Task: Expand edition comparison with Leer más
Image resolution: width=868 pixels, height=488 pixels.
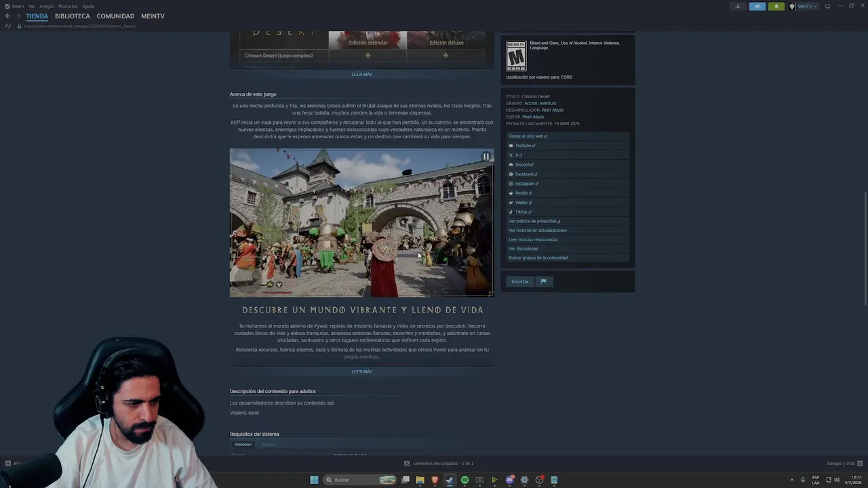Action: click(362, 75)
